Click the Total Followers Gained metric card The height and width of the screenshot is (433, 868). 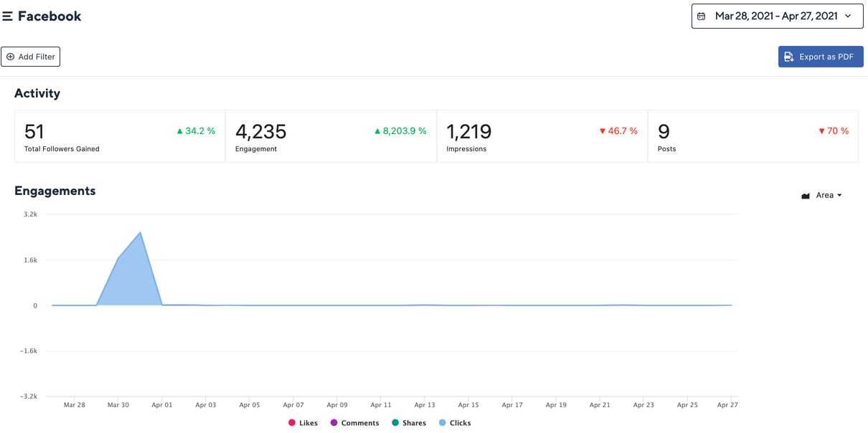pyautogui.click(x=119, y=136)
